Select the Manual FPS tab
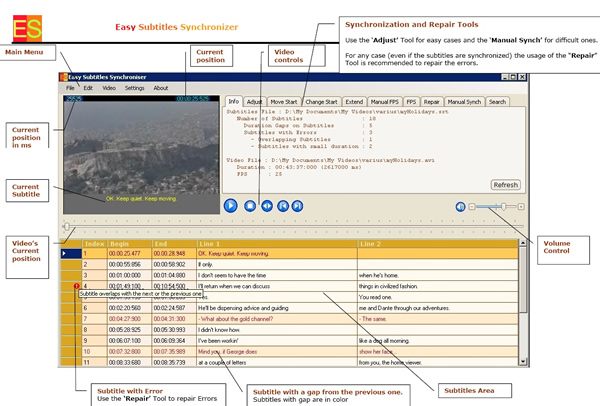600x406 pixels. tap(384, 102)
